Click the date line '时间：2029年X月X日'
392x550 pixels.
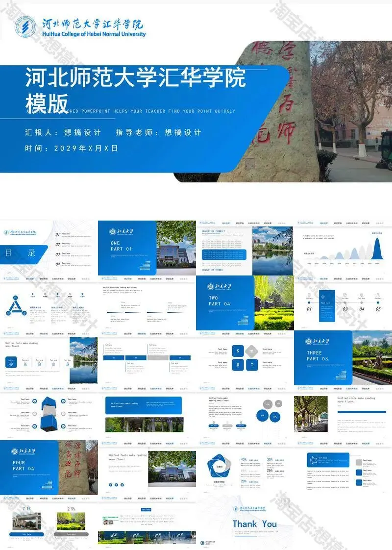71,148
